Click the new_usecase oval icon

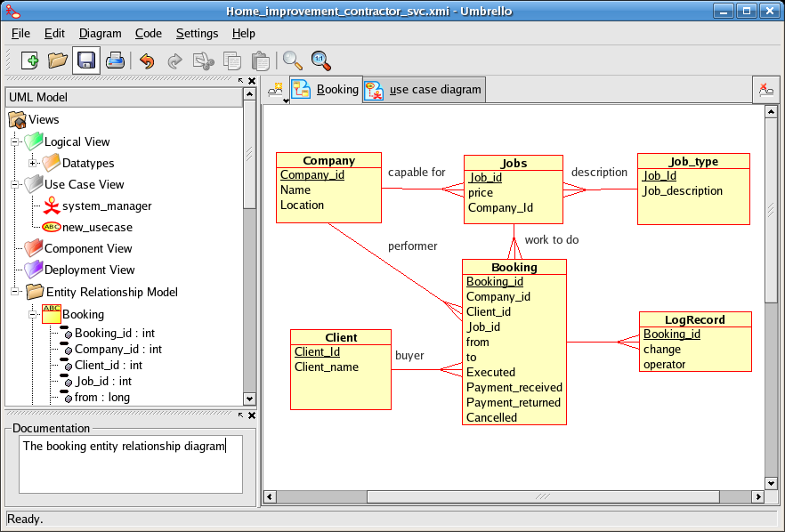(x=51, y=227)
